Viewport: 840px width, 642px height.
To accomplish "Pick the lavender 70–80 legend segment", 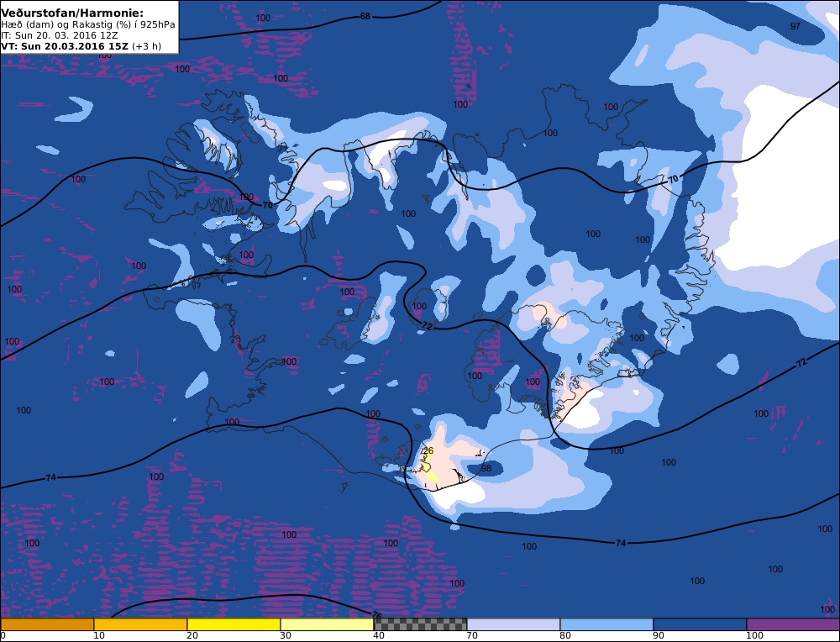I will [x=513, y=624].
